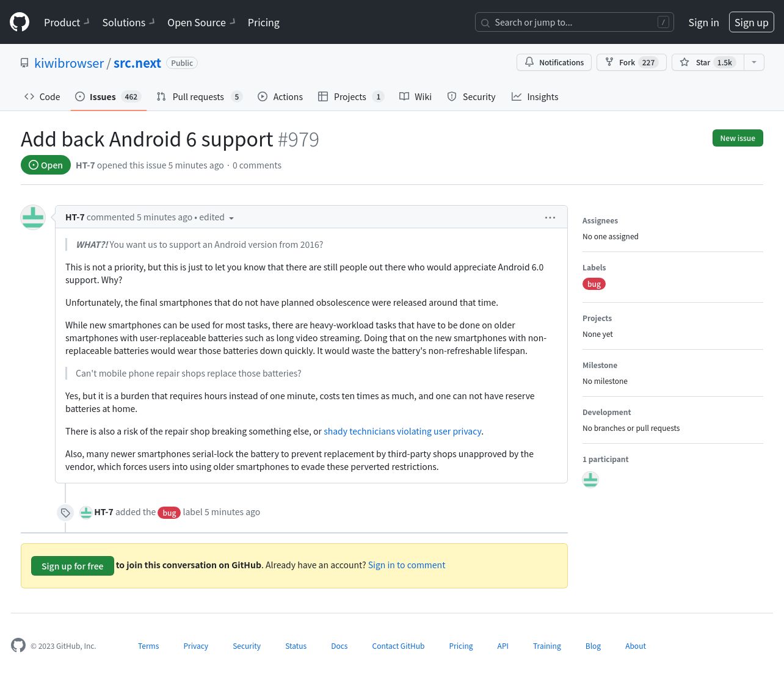The width and height of the screenshot is (784, 683).
Task: Open the Privacy footer link
Action: point(196,646)
